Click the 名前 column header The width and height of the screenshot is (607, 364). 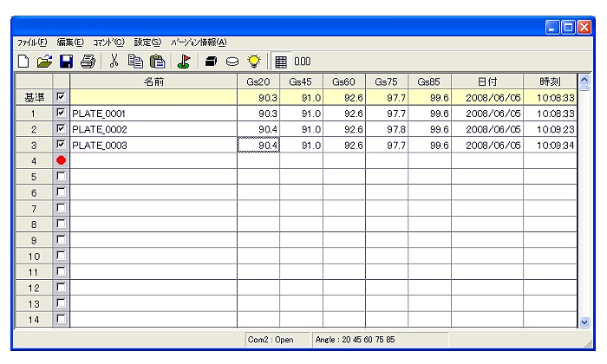click(153, 81)
